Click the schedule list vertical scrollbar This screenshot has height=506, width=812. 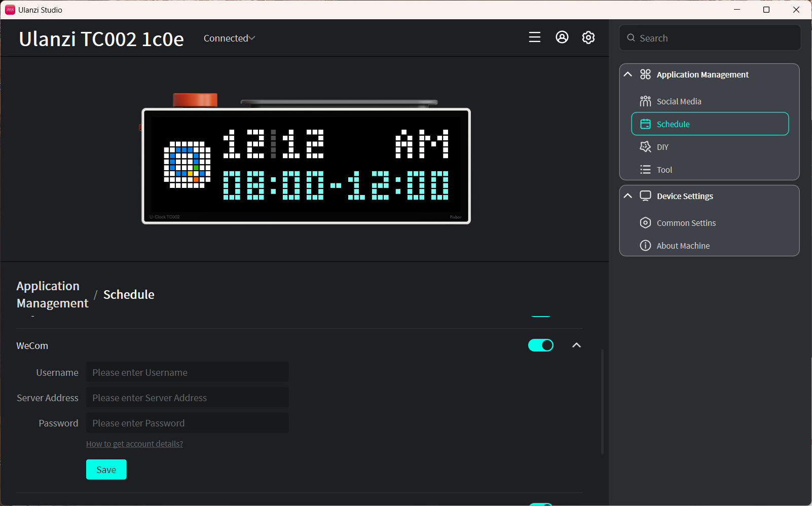pos(602,401)
